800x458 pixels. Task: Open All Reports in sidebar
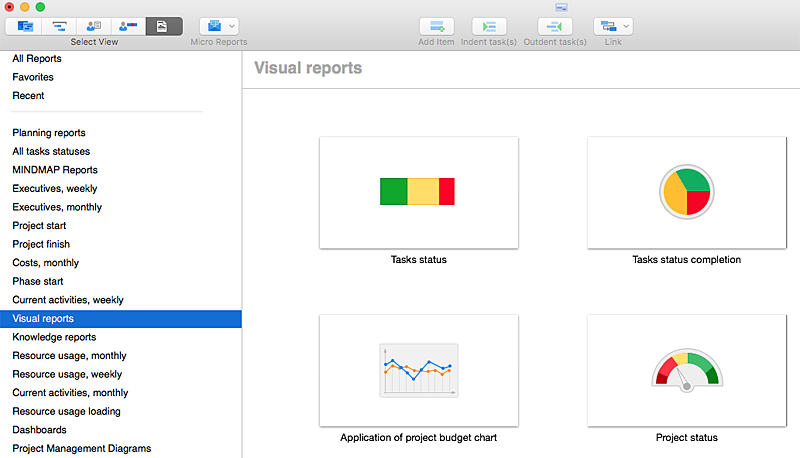pyautogui.click(x=37, y=59)
